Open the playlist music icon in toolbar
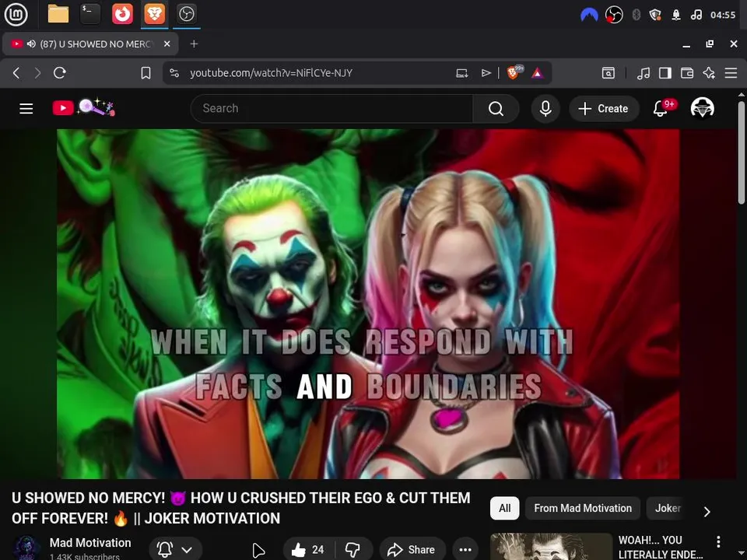747x560 pixels. tap(644, 73)
